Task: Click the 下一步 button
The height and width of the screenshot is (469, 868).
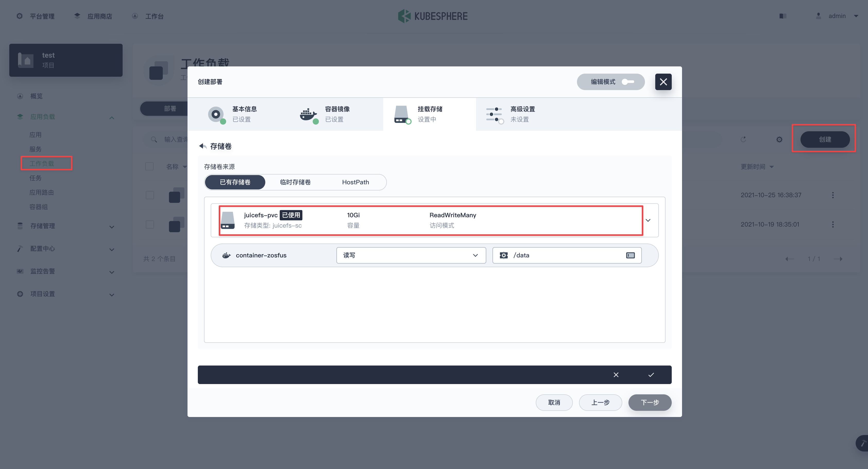Action: pos(650,402)
